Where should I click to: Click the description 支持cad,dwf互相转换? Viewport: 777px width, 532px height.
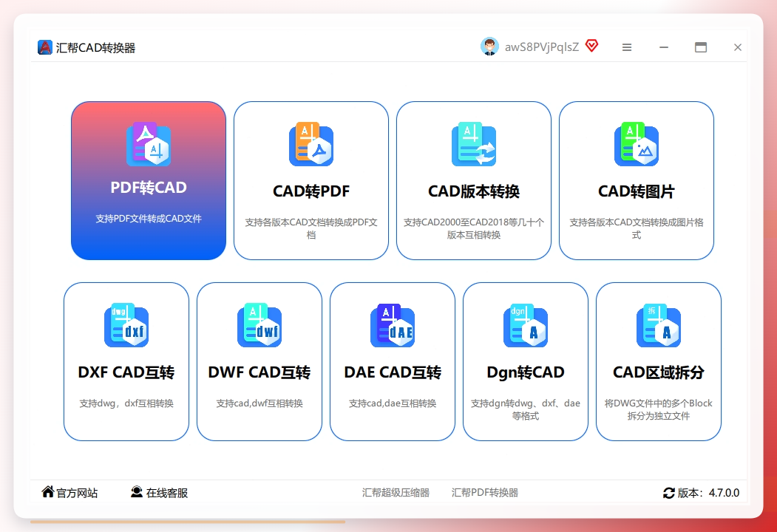click(x=259, y=403)
